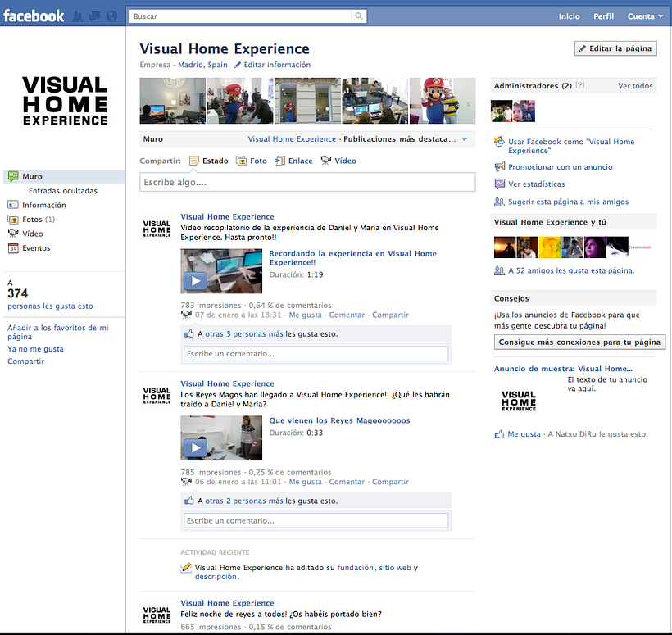Viewport: 672px width, 635px height.
Task: Click Visual Home Experience wall filter link
Action: [x=292, y=139]
